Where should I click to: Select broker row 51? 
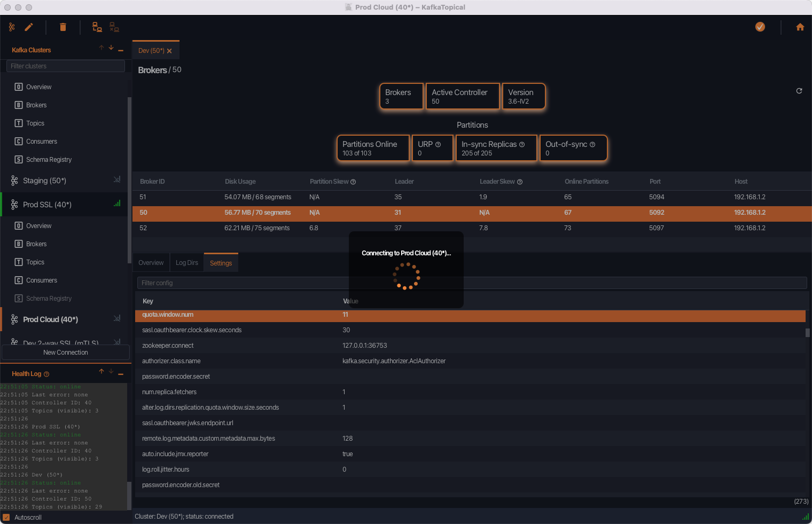(472, 197)
